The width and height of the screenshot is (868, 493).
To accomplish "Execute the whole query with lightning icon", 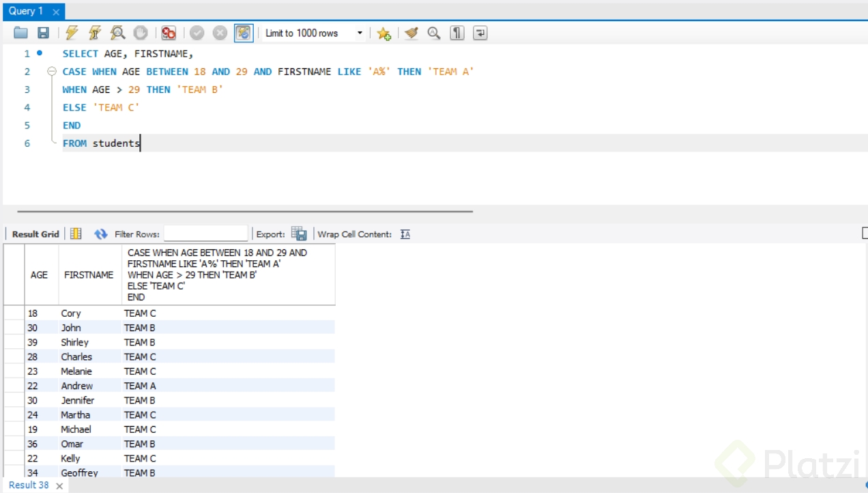I will 72,33.
